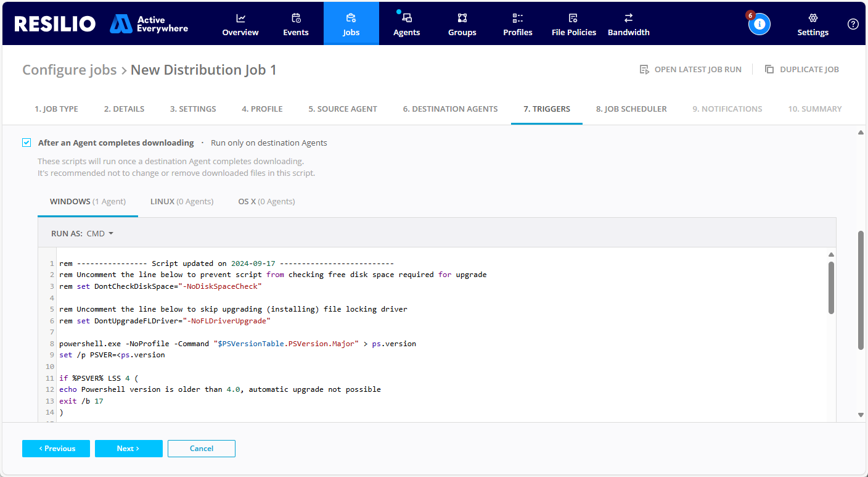
Task: Open the Groups section icon
Action: pos(462,19)
